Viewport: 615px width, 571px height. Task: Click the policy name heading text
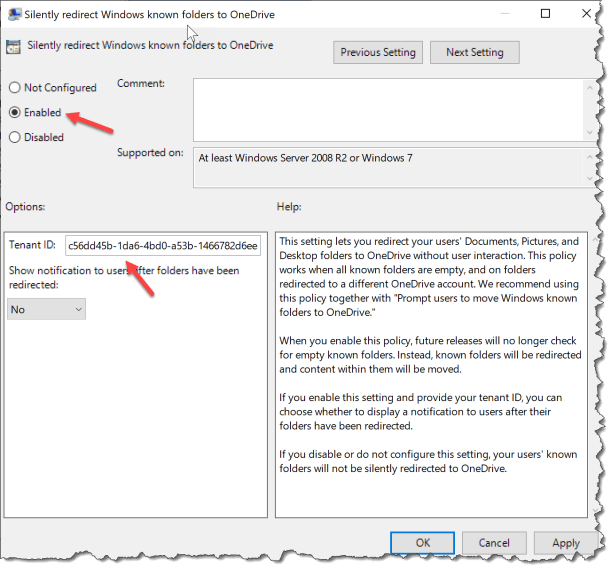(150, 46)
